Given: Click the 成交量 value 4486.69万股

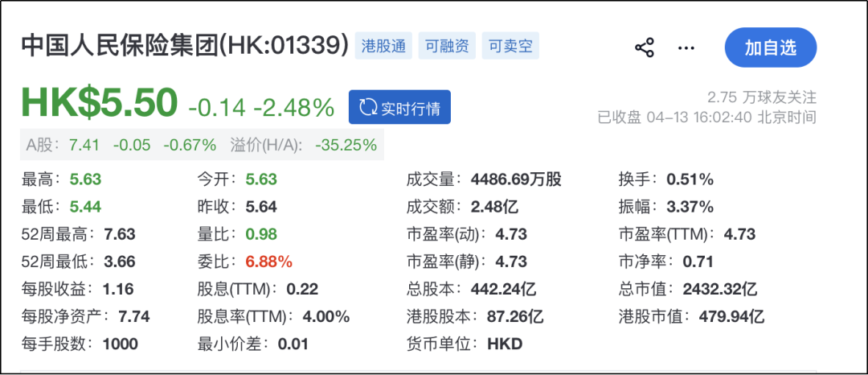Looking at the screenshot, I should tap(516, 179).
